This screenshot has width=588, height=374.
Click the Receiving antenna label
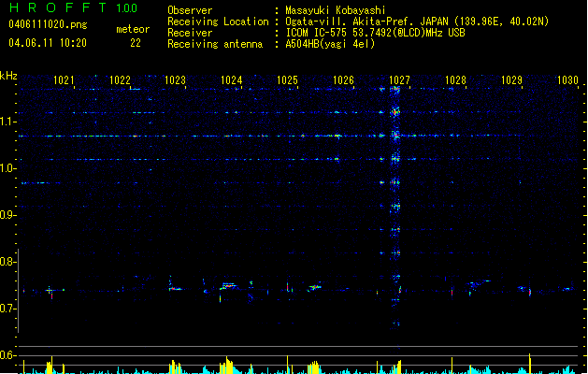click(x=215, y=44)
